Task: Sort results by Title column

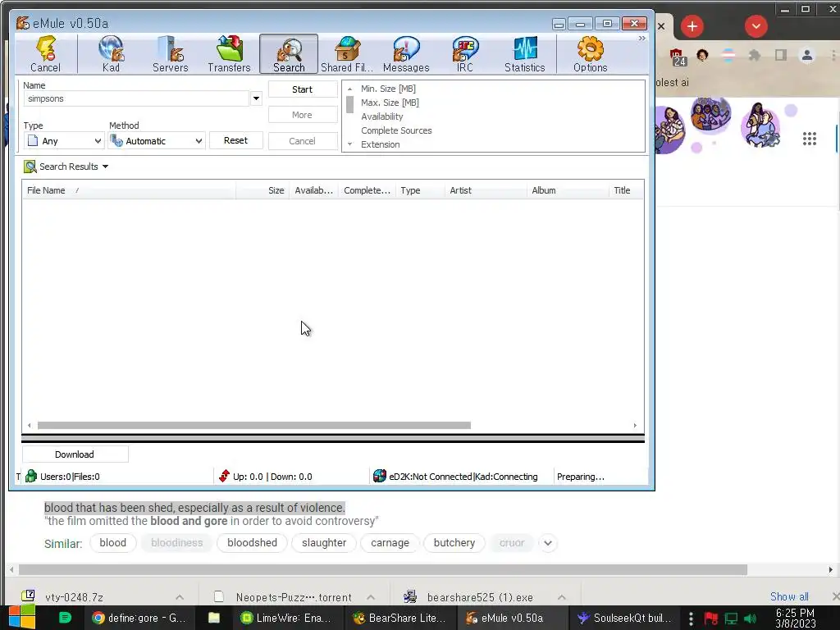Action: [x=626, y=190]
